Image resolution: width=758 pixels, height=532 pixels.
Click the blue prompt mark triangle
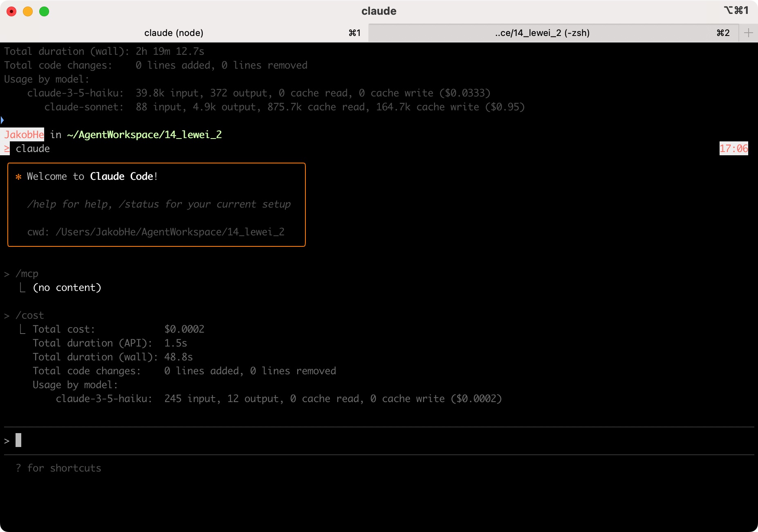[x=2, y=120]
